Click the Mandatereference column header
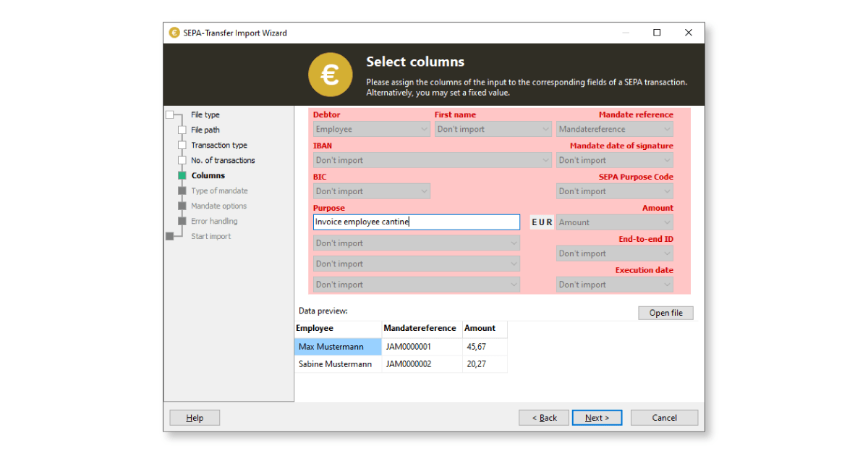The height and width of the screenshot is (454, 868). point(420,329)
